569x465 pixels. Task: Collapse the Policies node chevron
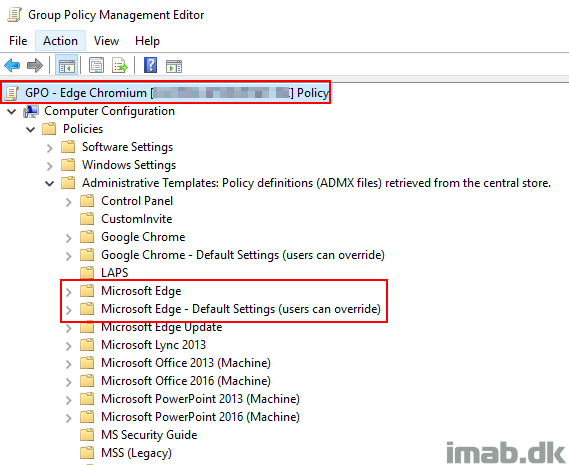(31, 129)
